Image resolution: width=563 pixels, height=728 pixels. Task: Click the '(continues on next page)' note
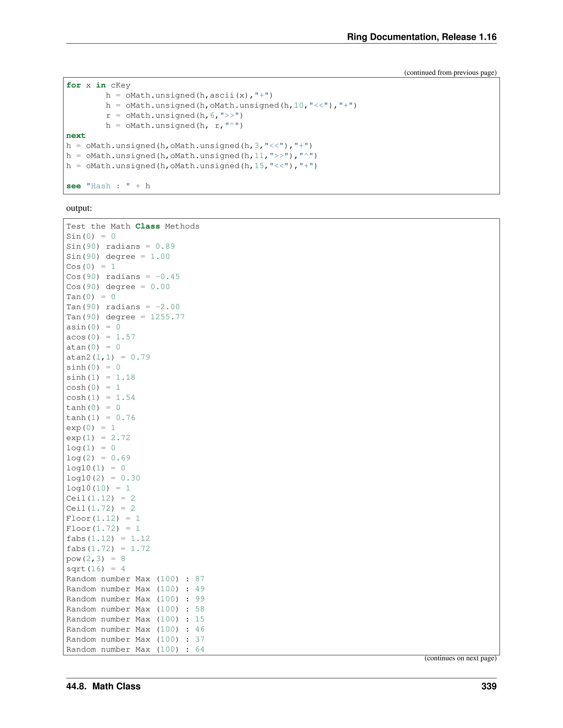[460, 658]
